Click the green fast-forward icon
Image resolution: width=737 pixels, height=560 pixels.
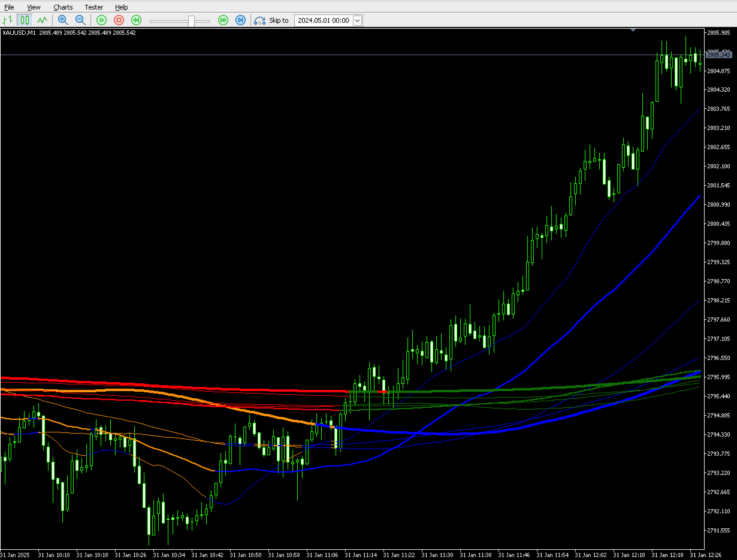click(223, 20)
